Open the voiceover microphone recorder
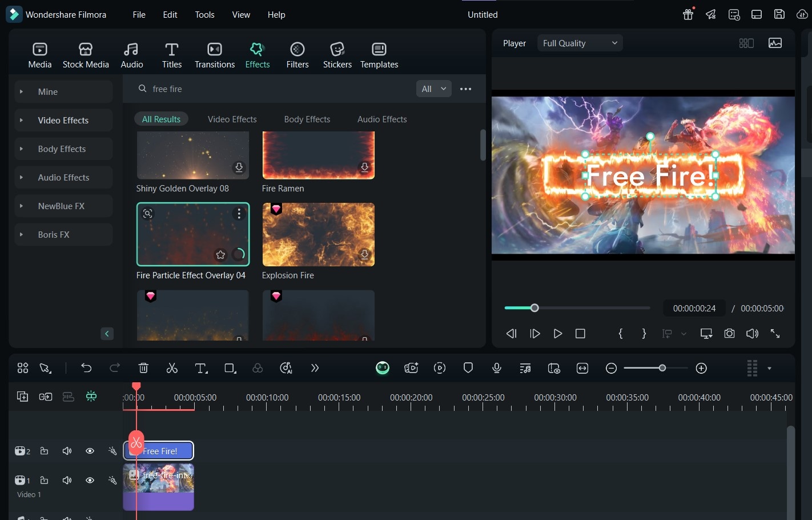Viewport: 812px width, 520px height. [x=497, y=368]
